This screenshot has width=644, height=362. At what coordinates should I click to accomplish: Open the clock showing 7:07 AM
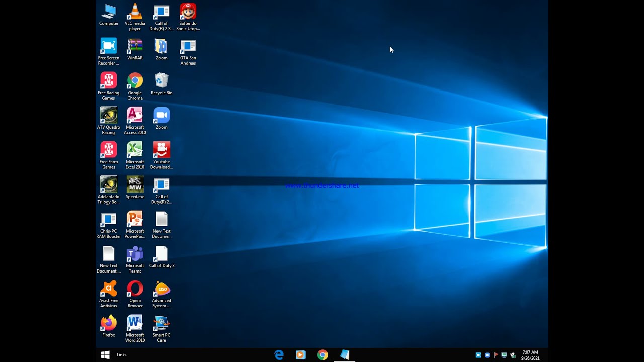[x=530, y=355]
